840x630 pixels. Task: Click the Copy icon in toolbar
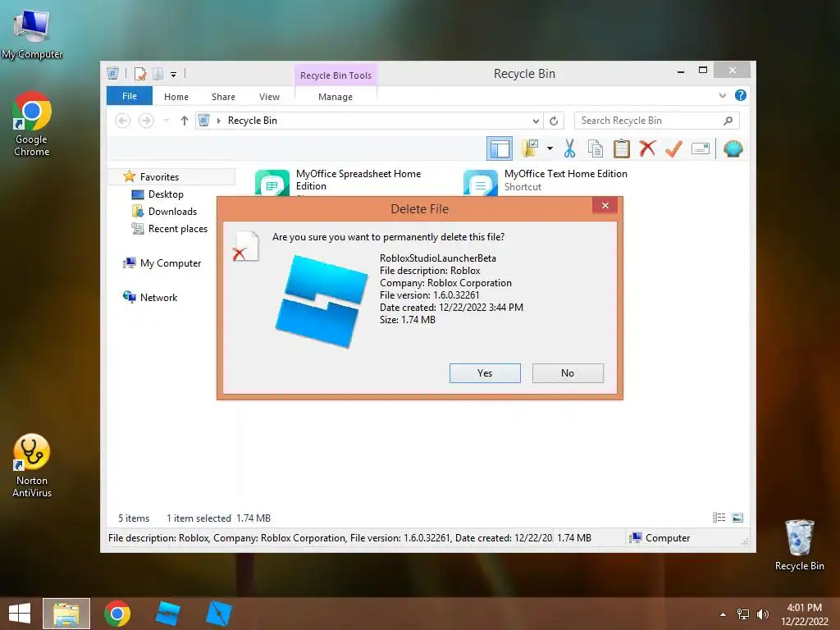point(596,148)
